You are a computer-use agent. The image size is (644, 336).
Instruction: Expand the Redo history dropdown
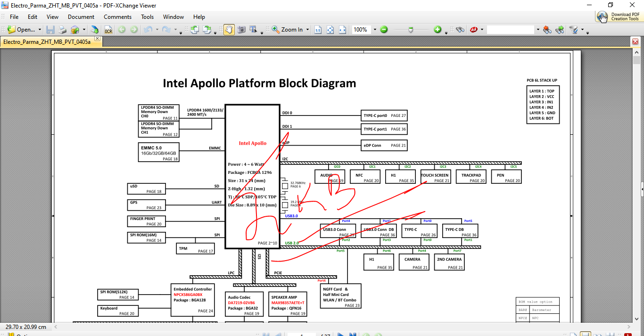(x=175, y=29)
